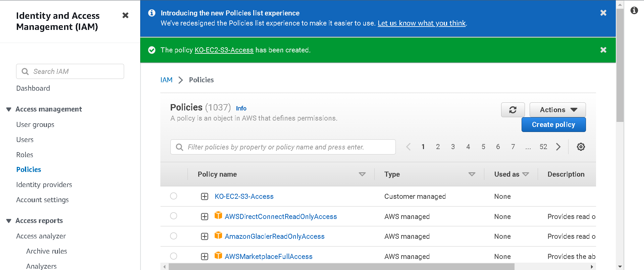Select the AWSDirectConnectReadOnlyAccess radio button
The height and width of the screenshot is (270, 644).
click(173, 216)
